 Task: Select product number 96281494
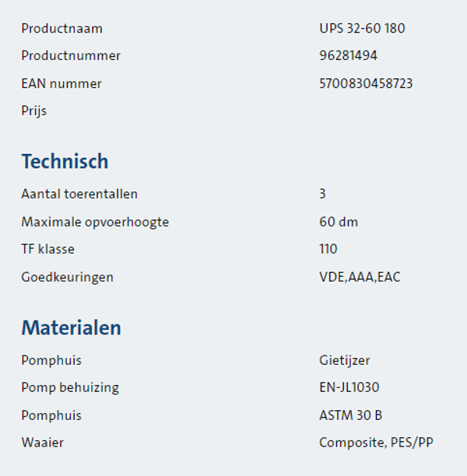pos(349,56)
